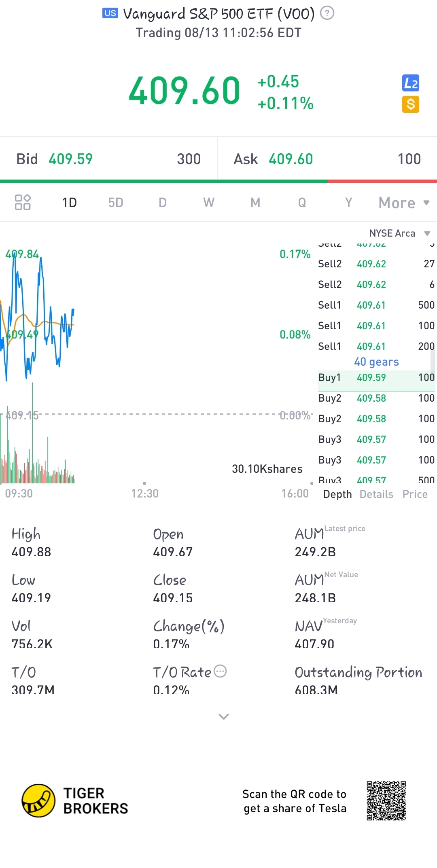Tap the green bid portion of ratio bar
The height and width of the screenshot is (868, 437).
coord(164,181)
